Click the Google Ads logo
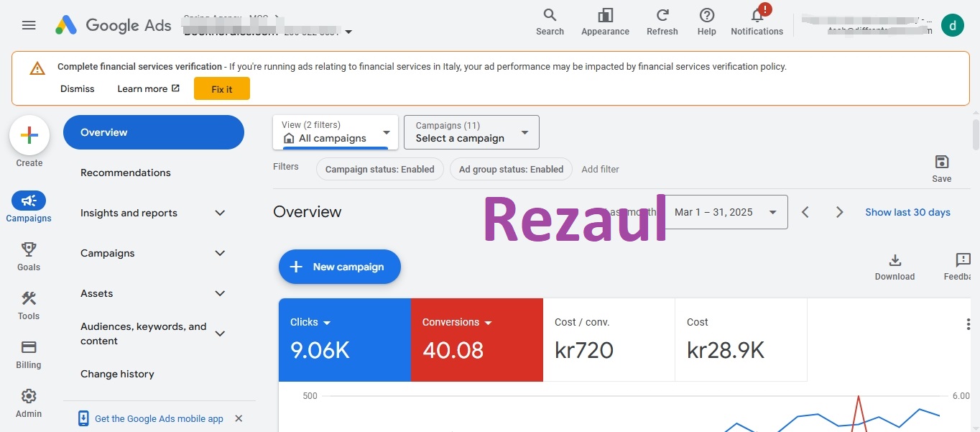This screenshot has height=432, width=980. [x=114, y=25]
